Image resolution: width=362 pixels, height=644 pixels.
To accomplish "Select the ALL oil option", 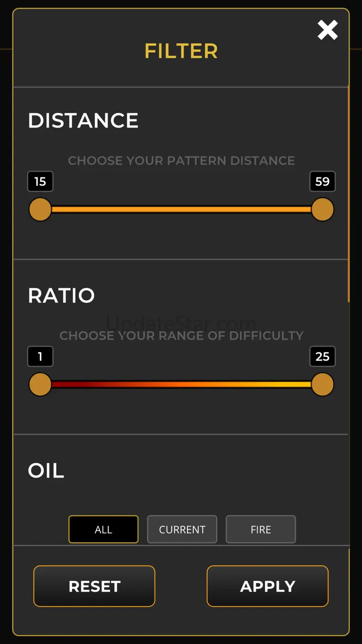I will [x=103, y=529].
